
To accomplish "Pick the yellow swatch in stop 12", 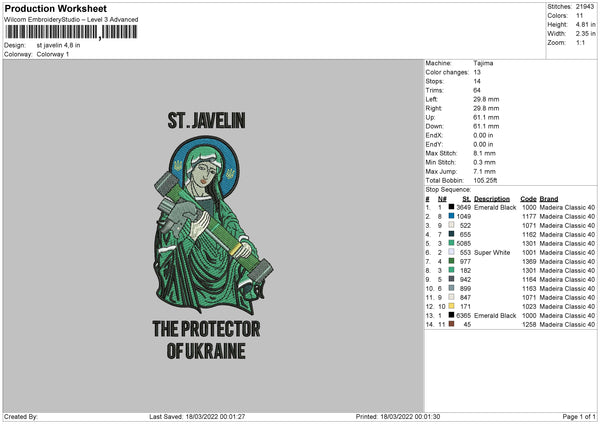I will (451, 305).
